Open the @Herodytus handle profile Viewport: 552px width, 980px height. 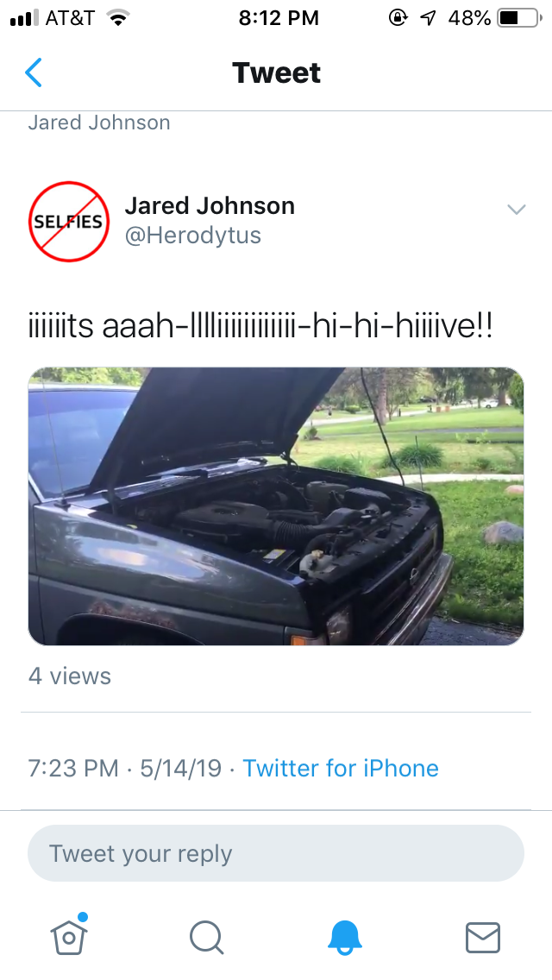tap(193, 236)
